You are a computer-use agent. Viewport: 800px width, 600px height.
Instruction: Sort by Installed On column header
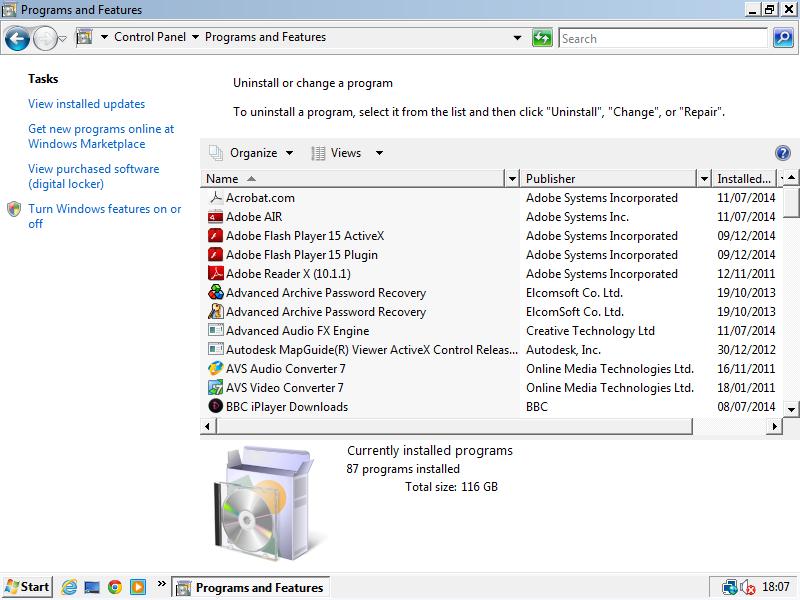pos(744,179)
